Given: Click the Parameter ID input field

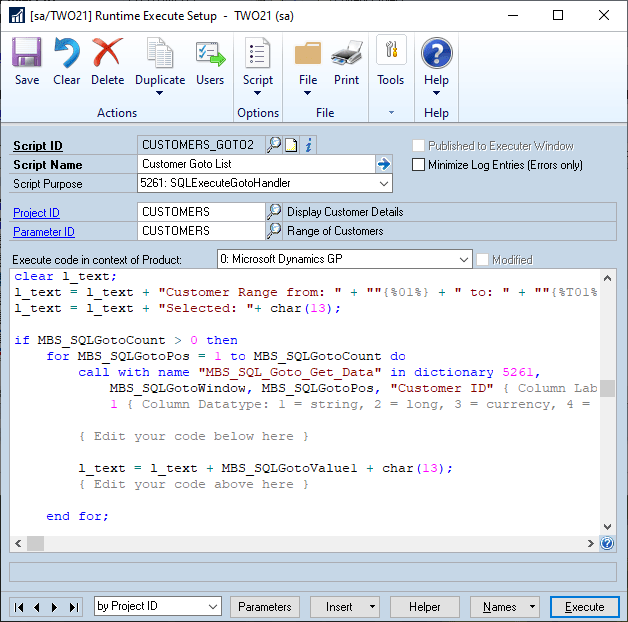Looking at the screenshot, I should [x=201, y=231].
